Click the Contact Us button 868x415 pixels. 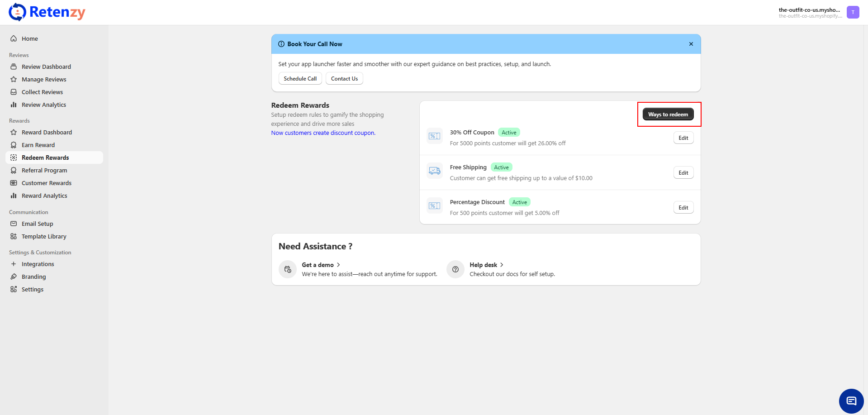point(344,79)
